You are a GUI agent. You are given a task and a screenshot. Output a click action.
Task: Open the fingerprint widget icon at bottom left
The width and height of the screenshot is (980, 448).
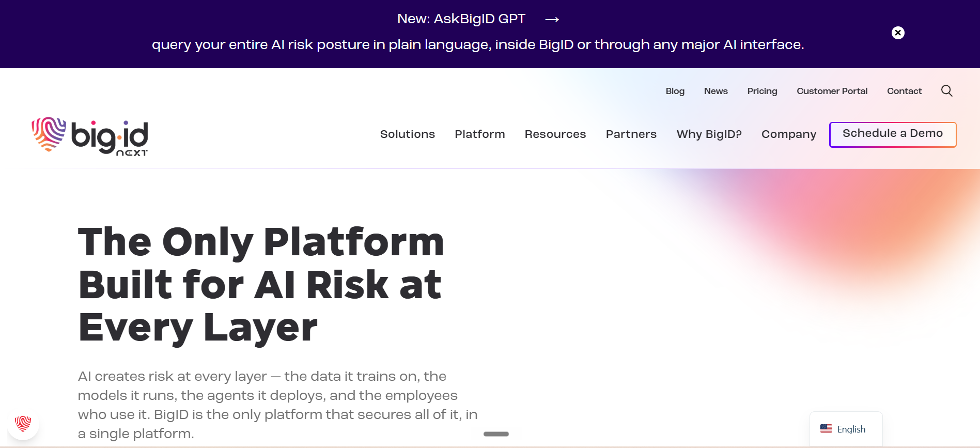pos(23,424)
